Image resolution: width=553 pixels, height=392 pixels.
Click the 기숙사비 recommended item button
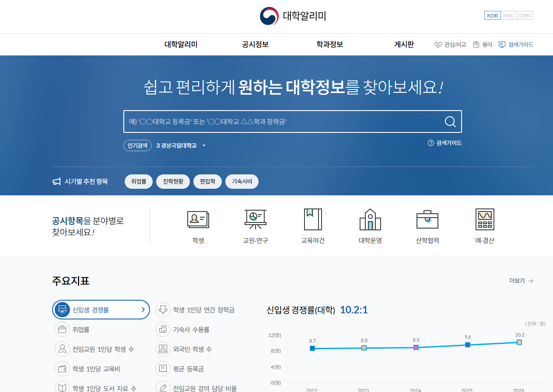pyautogui.click(x=242, y=181)
